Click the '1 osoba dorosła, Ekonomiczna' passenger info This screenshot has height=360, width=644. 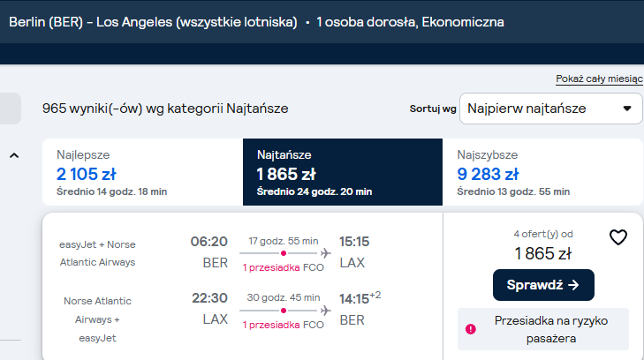410,22
